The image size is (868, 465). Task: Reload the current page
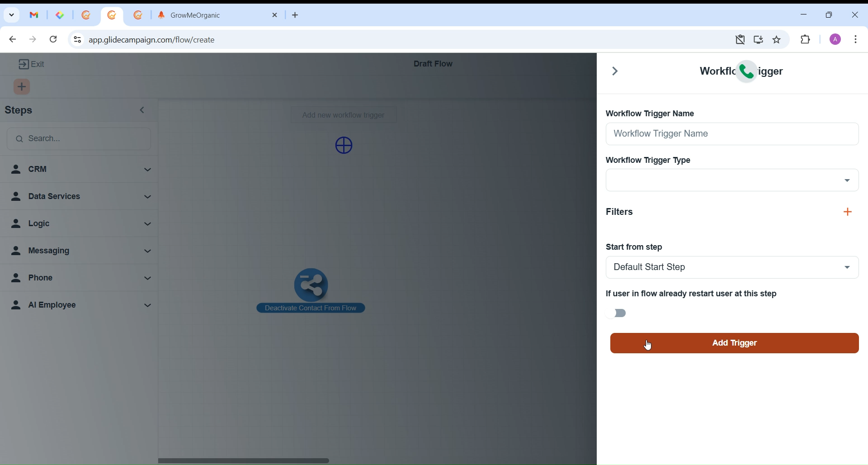(x=54, y=40)
